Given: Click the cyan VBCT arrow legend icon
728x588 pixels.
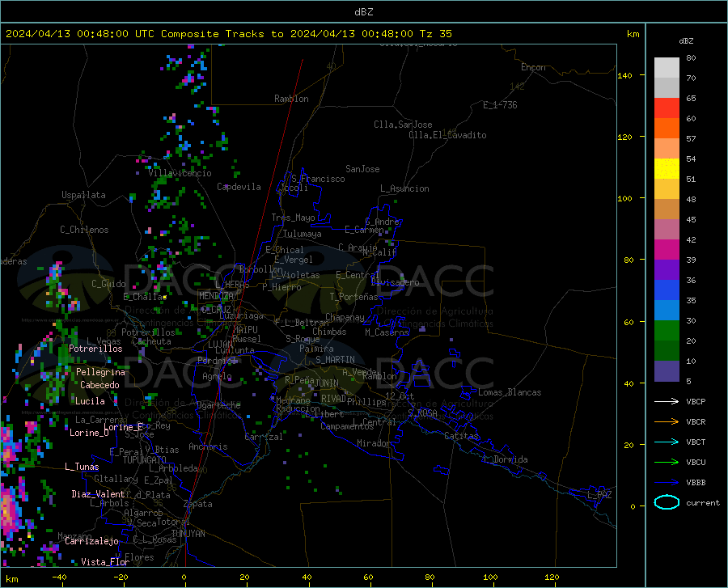Looking at the screenshot, I should [667, 442].
